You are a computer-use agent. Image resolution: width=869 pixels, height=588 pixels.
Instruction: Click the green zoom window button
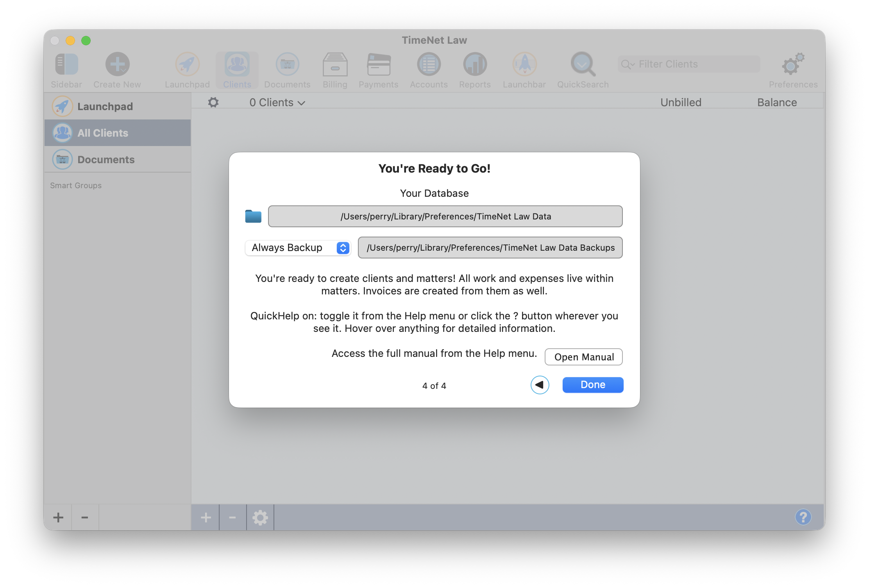(86, 41)
